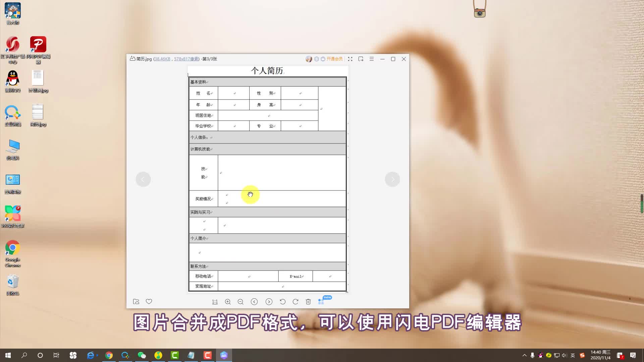
Task: Click the 578x817像素 dimension link
Action: pyautogui.click(x=186, y=59)
